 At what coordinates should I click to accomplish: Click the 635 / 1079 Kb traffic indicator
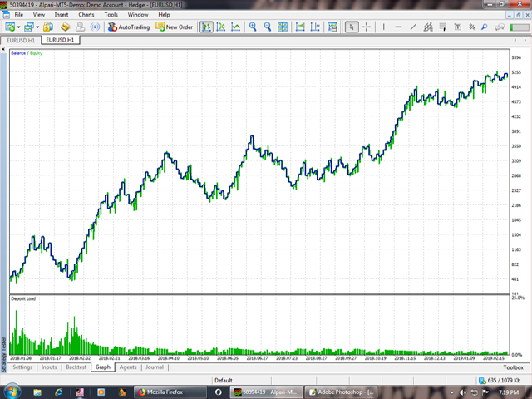[x=500, y=381]
